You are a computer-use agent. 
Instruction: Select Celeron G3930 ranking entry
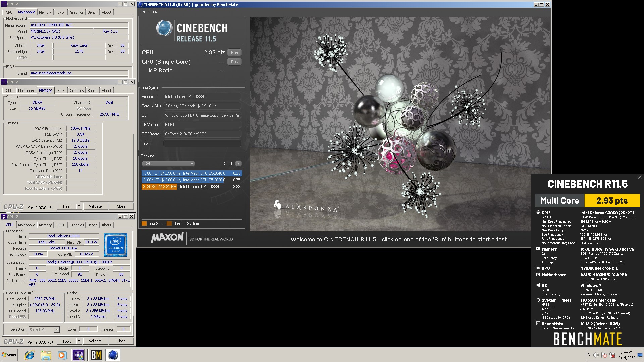(x=192, y=187)
